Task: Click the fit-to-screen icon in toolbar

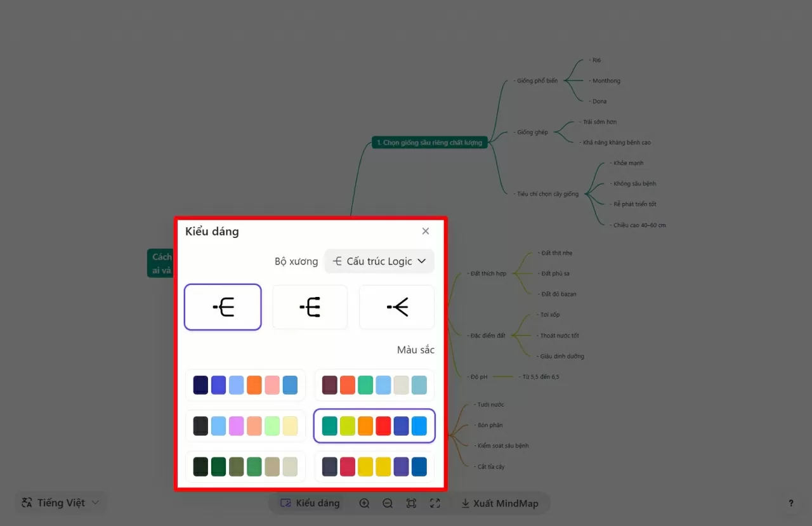Action: [x=411, y=503]
